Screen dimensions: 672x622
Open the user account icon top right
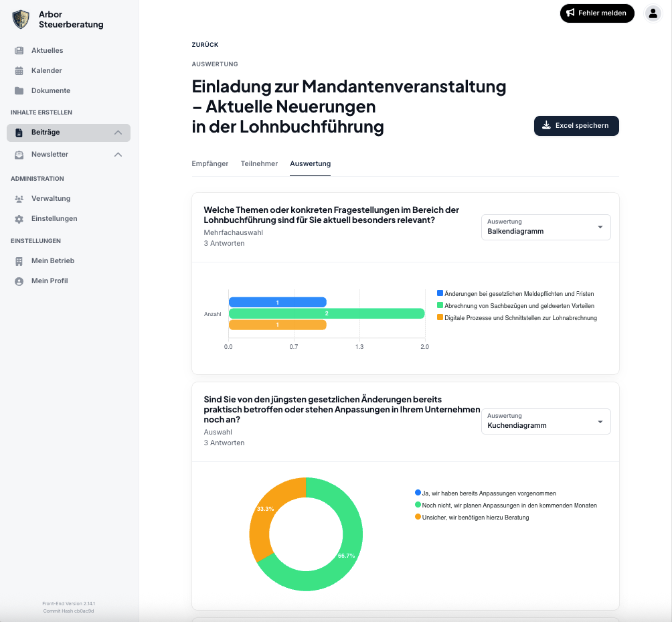click(x=653, y=13)
